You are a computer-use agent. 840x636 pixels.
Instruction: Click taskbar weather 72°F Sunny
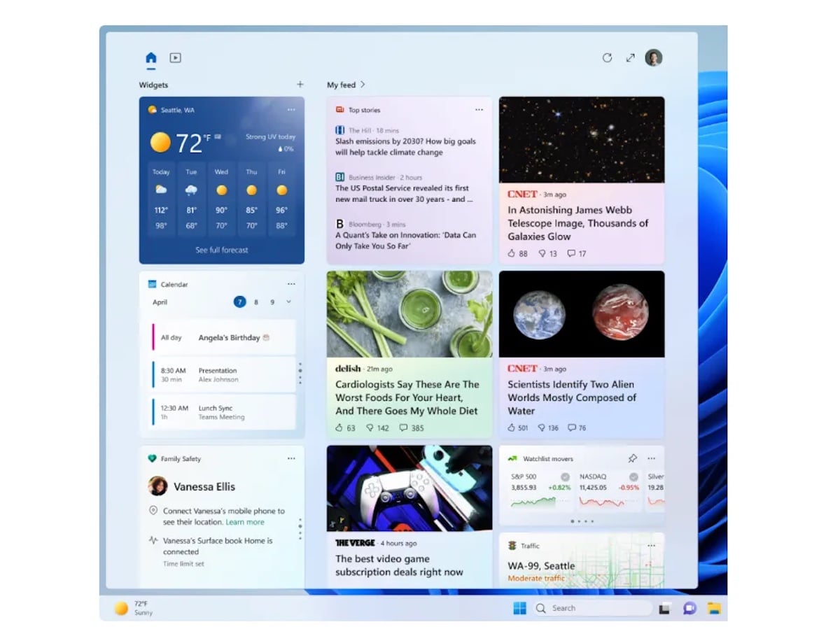tap(133, 608)
